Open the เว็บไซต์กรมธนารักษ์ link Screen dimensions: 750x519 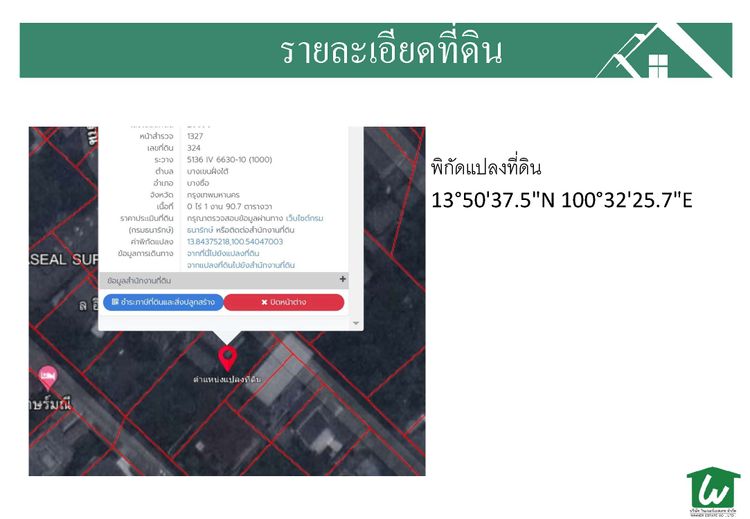(x=304, y=217)
